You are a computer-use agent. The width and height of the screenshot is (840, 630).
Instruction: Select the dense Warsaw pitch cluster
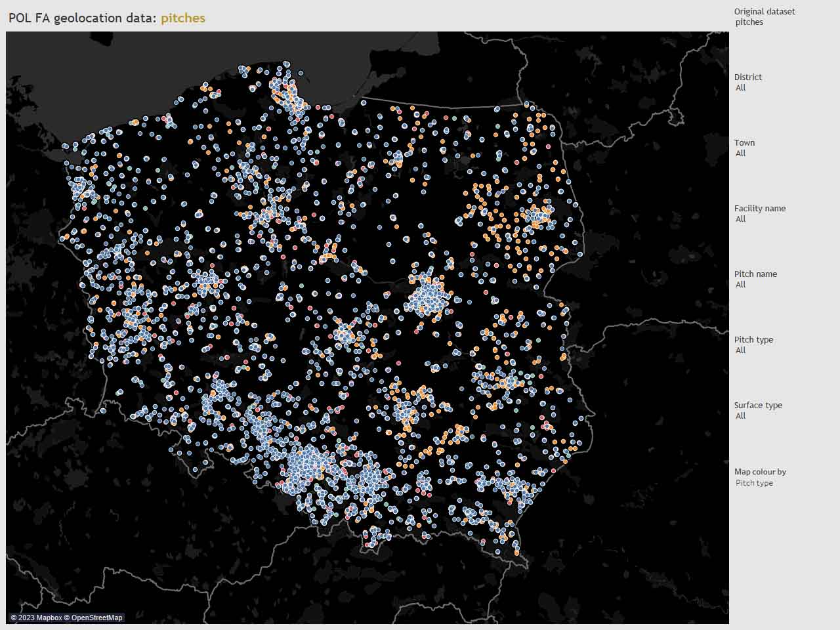[428, 299]
